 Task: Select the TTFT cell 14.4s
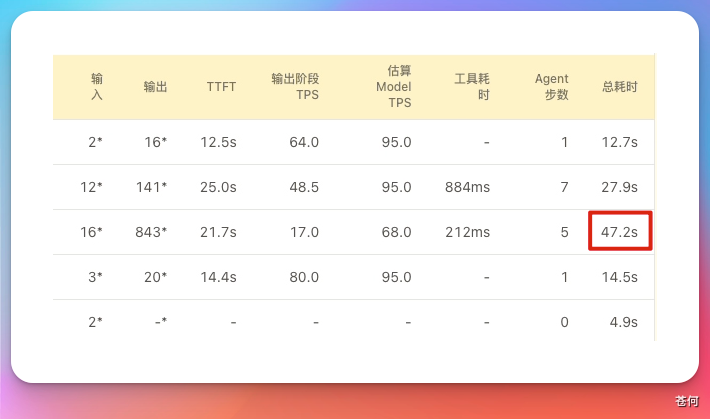click(x=218, y=277)
